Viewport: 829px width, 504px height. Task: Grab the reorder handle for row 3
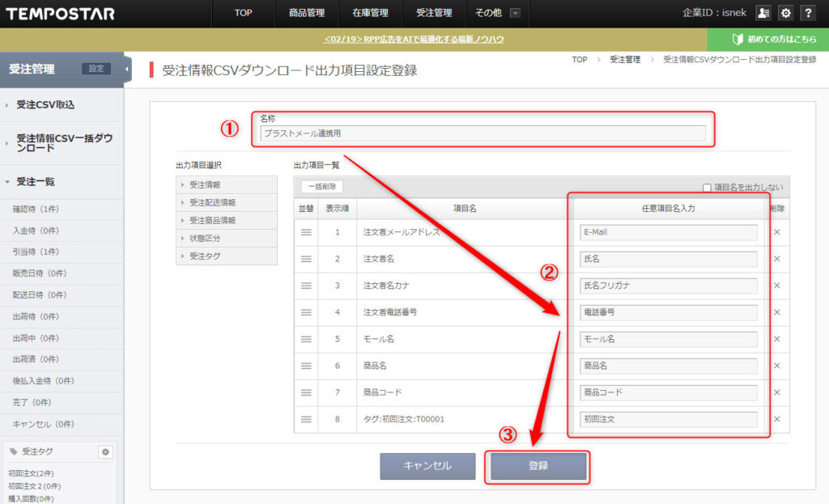click(x=306, y=286)
